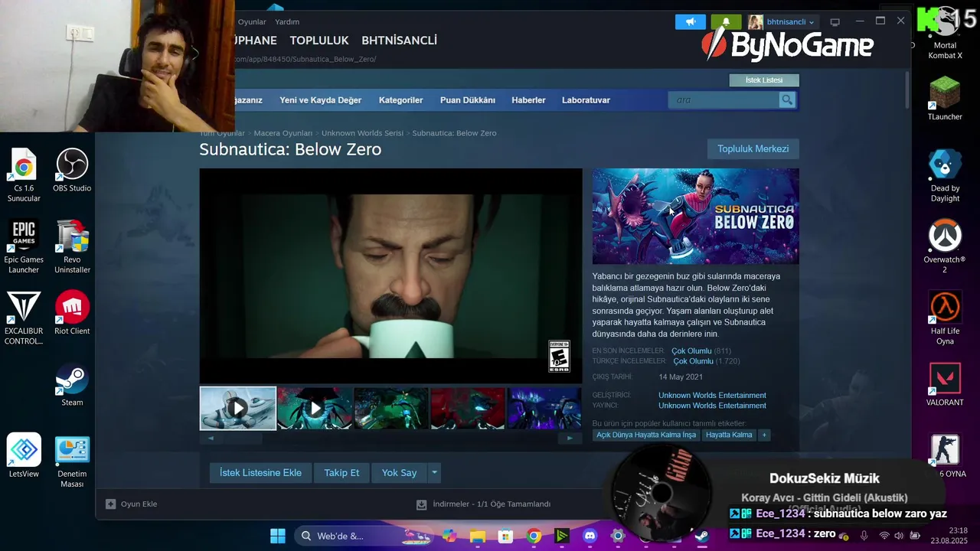
Task: Expand Yok Say dropdown arrow
Action: click(434, 473)
